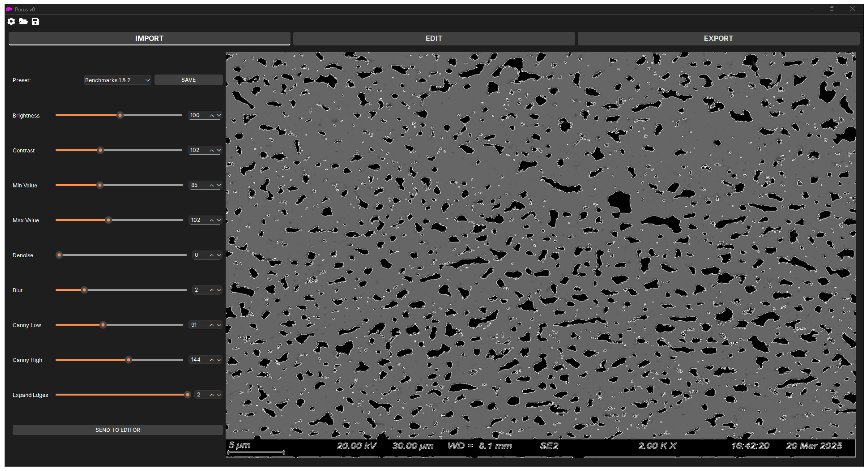868x471 pixels.
Task: Click the Expand Edges slider handle
Action: (187, 395)
